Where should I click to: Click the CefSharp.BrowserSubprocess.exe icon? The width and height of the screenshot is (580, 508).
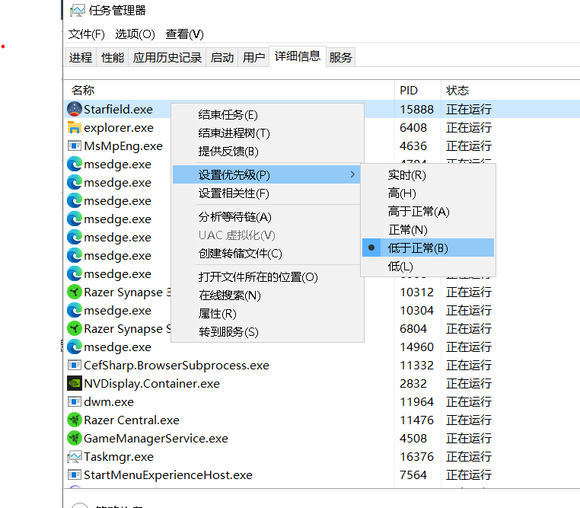click(74, 365)
